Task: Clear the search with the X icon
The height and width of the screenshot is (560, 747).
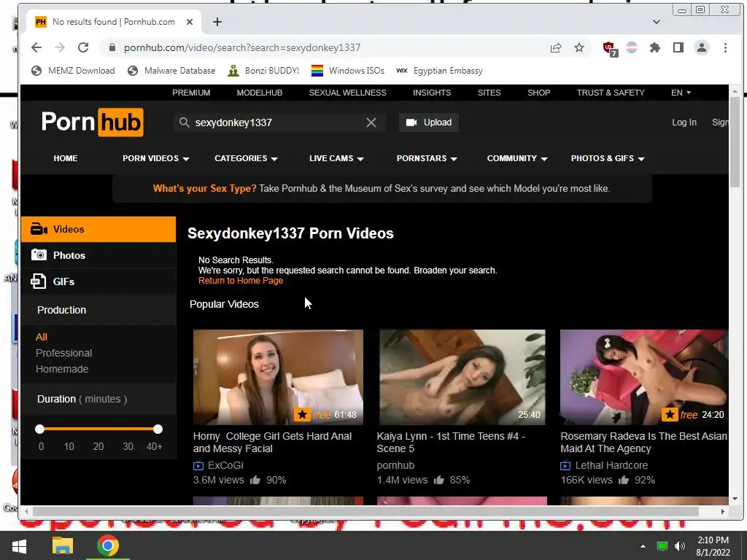Action: tap(371, 122)
